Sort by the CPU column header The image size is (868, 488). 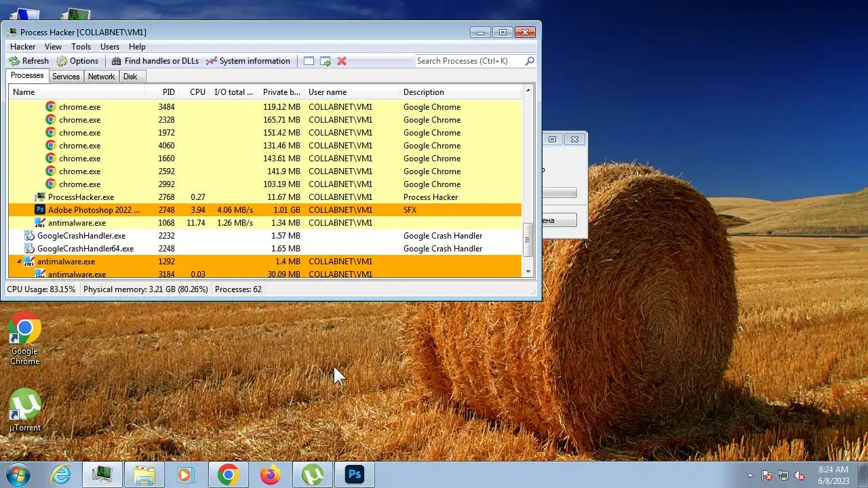point(194,92)
